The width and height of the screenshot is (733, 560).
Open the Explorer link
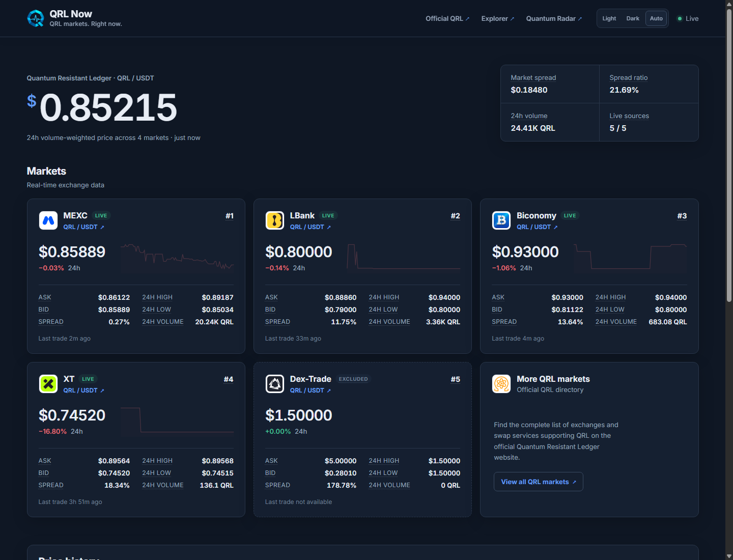498,18
